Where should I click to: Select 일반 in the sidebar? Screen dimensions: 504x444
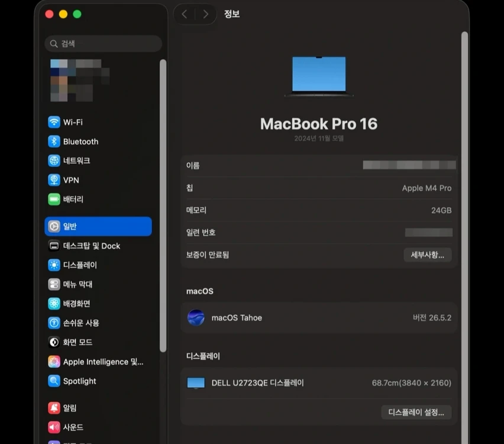pyautogui.click(x=98, y=227)
